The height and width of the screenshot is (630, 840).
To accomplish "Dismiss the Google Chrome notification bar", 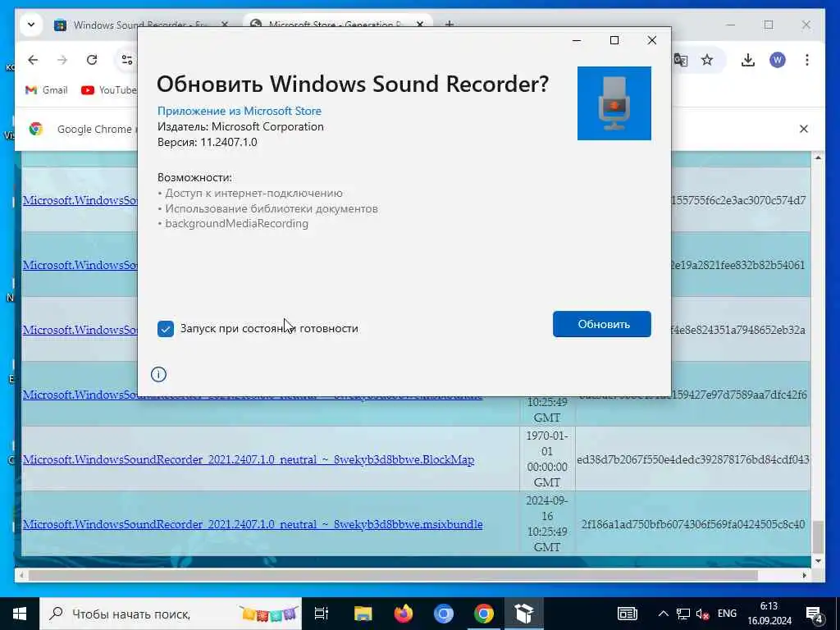I will coord(804,129).
